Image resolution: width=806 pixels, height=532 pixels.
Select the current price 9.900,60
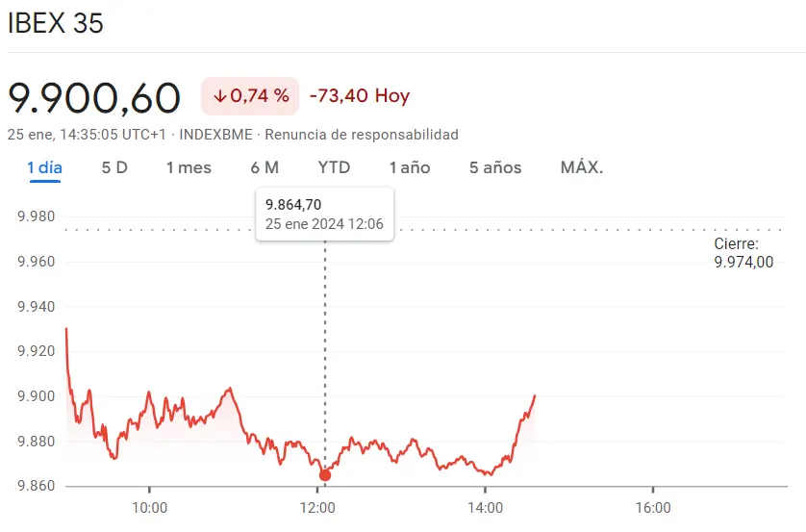(94, 98)
